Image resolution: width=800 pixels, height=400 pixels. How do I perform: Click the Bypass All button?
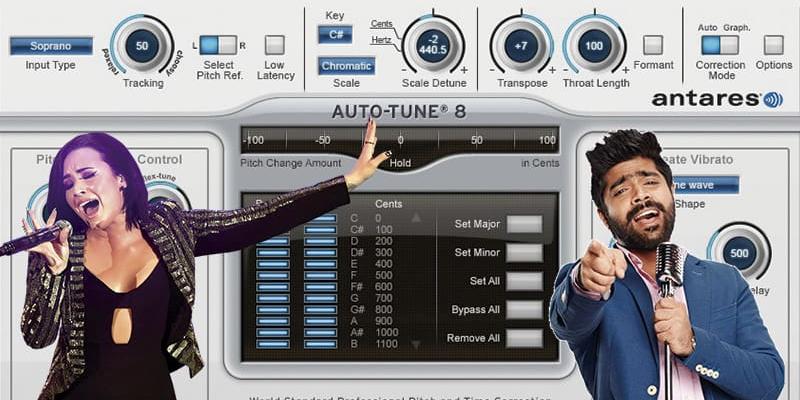[524, 310]
